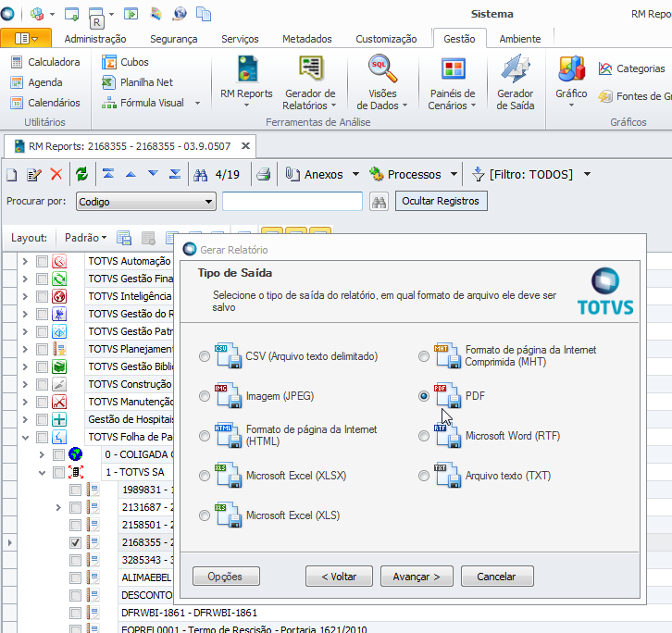Open the Gráfico chart tool

pos(571,81)
